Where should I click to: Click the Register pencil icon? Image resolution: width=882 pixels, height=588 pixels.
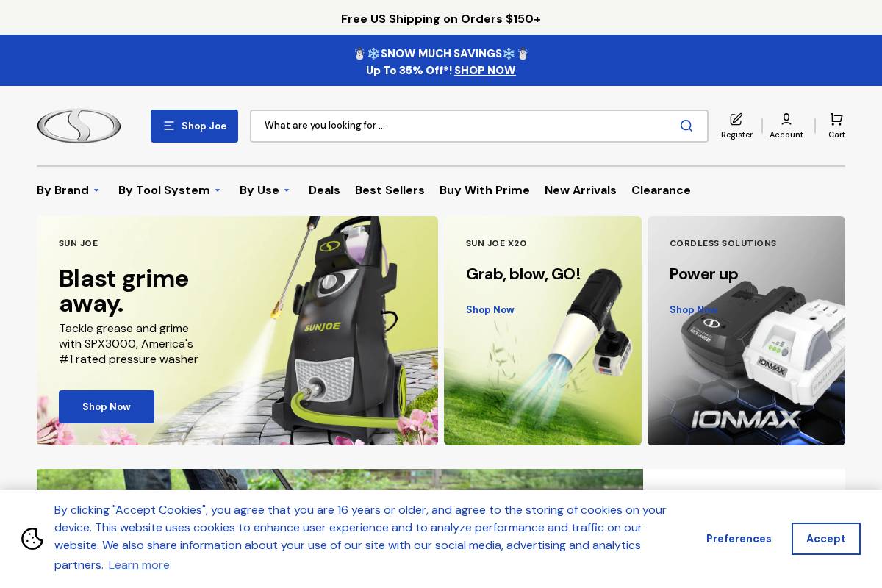pos(736,119)
